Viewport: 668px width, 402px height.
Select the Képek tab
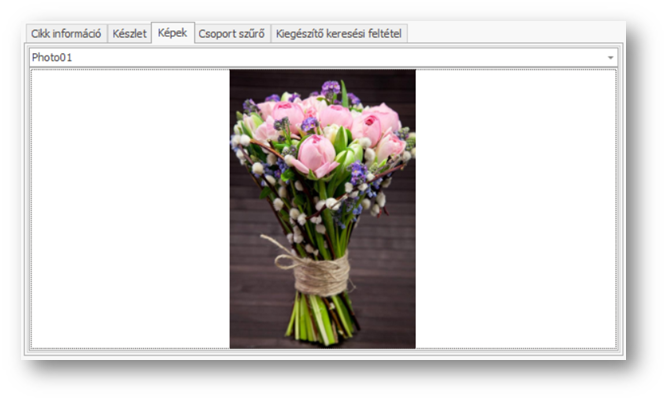[173, 33]
